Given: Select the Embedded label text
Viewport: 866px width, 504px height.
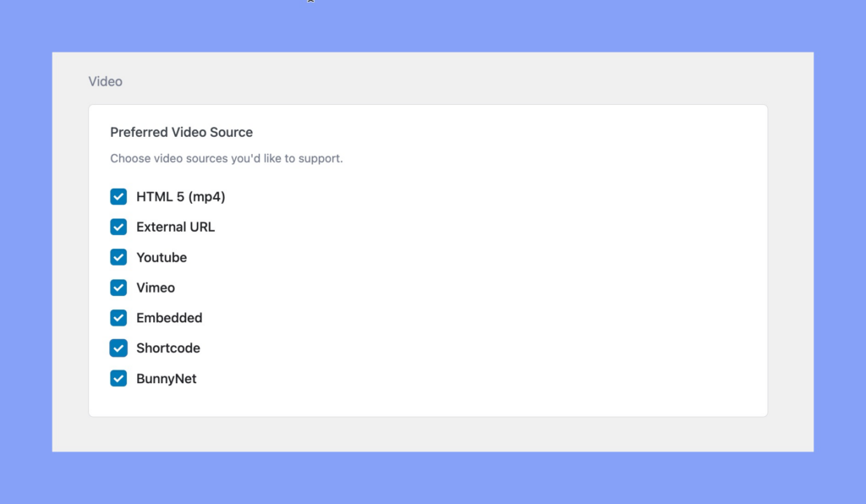Looking at the screenshot, I should point(170,318).
